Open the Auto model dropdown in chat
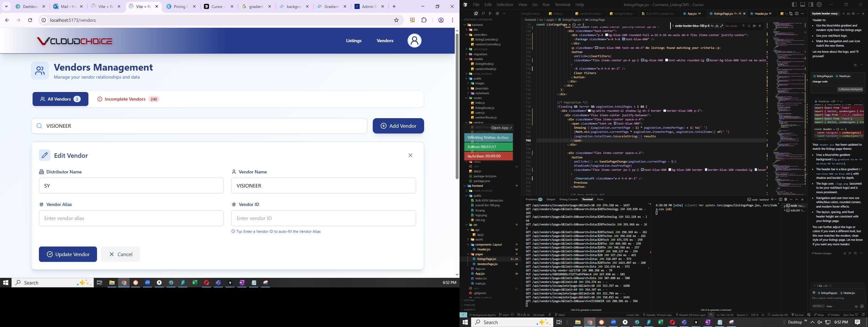This screenshot has width=868, height=327. [x=829, y=306]
